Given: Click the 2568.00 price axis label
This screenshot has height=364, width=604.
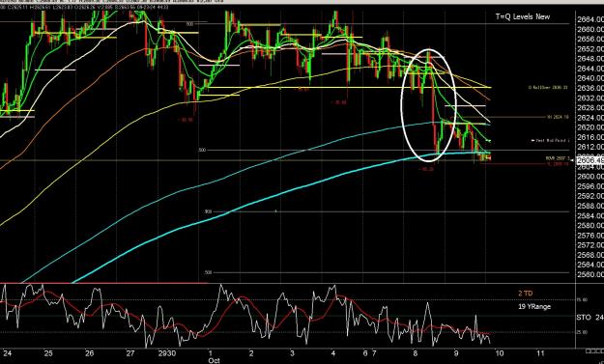Looking at the screenshot, I should pos(590,255).
